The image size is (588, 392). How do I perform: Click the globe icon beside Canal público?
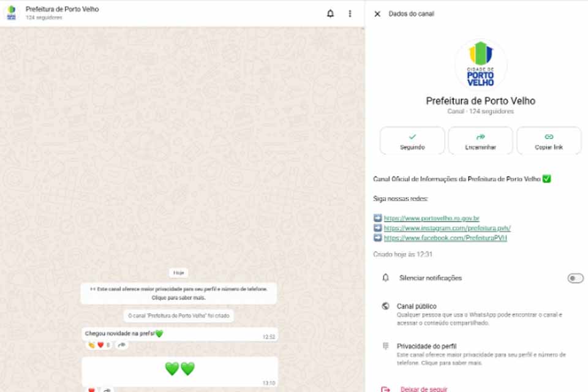click(x=385, y=305)
